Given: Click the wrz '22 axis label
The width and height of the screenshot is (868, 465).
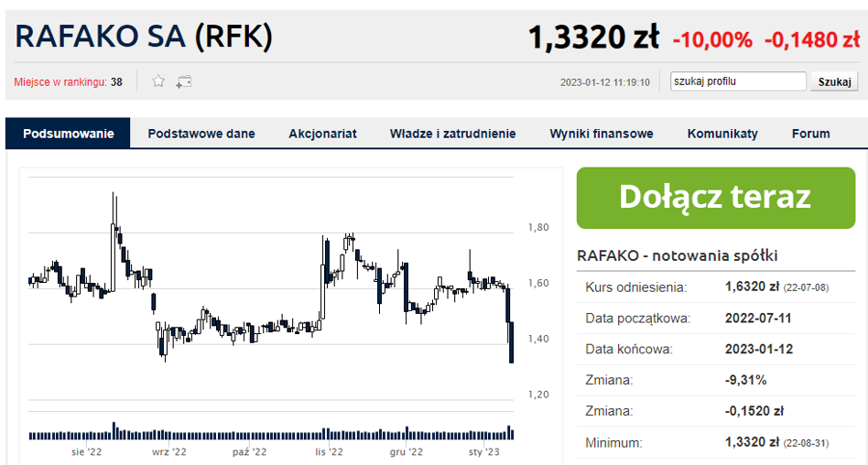Looking at the screenshot, I should coord(168,452).
